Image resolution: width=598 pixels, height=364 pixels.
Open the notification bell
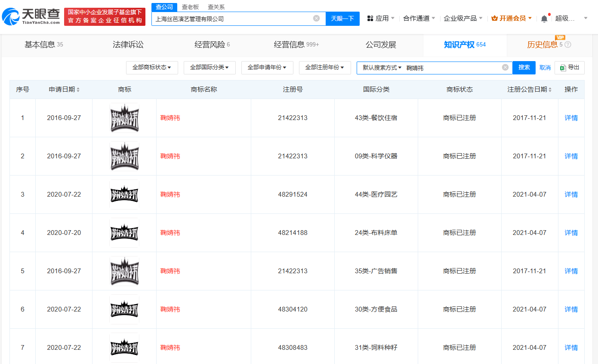coord(544,19)
